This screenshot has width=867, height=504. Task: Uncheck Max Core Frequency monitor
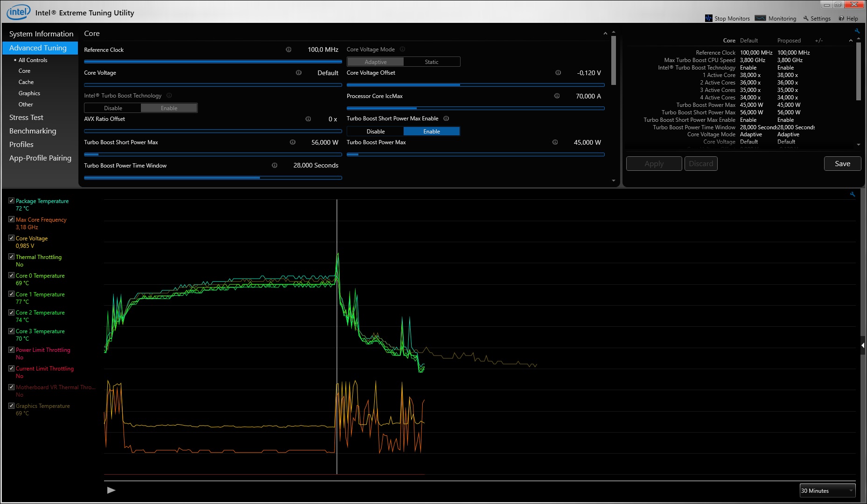[11, 219]
